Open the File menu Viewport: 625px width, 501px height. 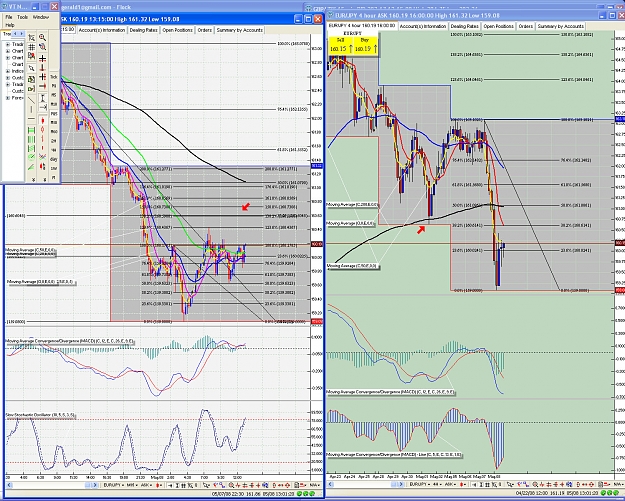(x=9, y=17)
